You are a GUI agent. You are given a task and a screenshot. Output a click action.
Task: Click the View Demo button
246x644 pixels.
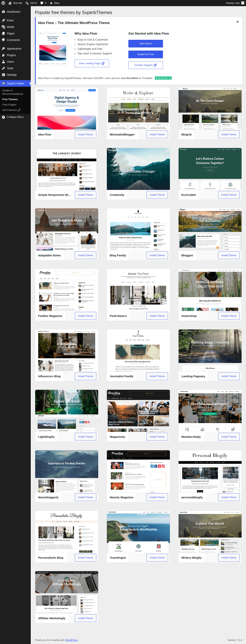145,43
